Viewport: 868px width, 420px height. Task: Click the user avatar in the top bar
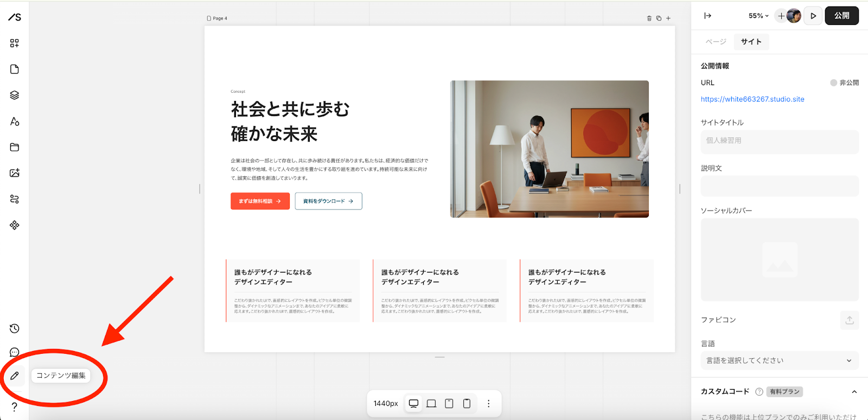coord(794,16)
